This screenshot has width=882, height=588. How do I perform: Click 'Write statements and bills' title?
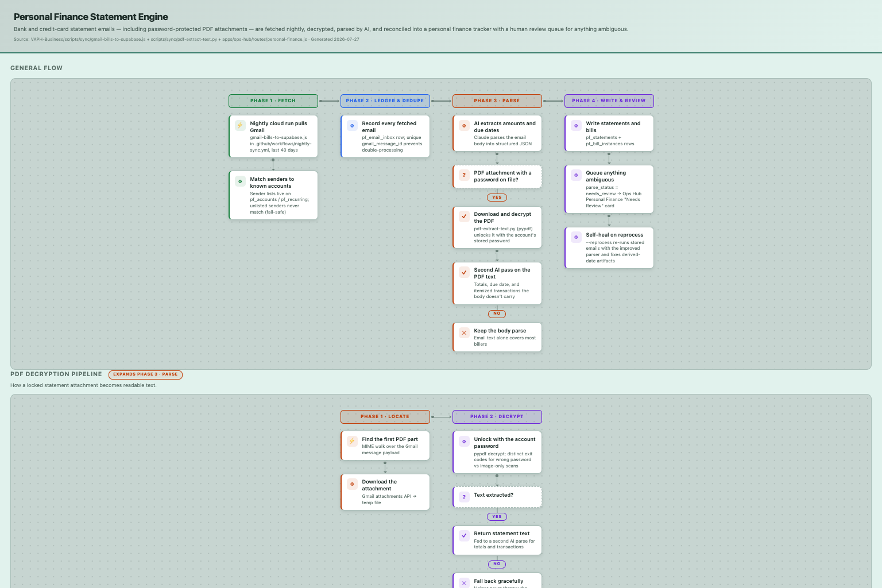click(x=613, y=127)
